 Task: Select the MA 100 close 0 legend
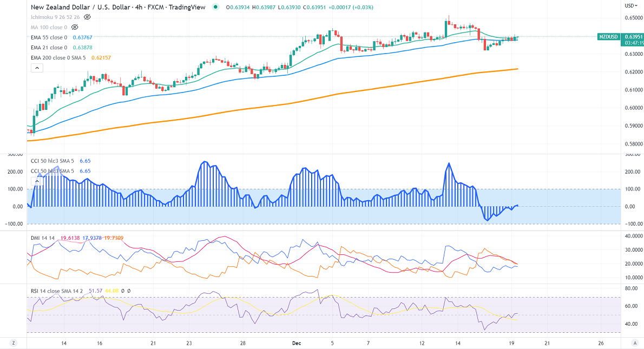(49, 27)
